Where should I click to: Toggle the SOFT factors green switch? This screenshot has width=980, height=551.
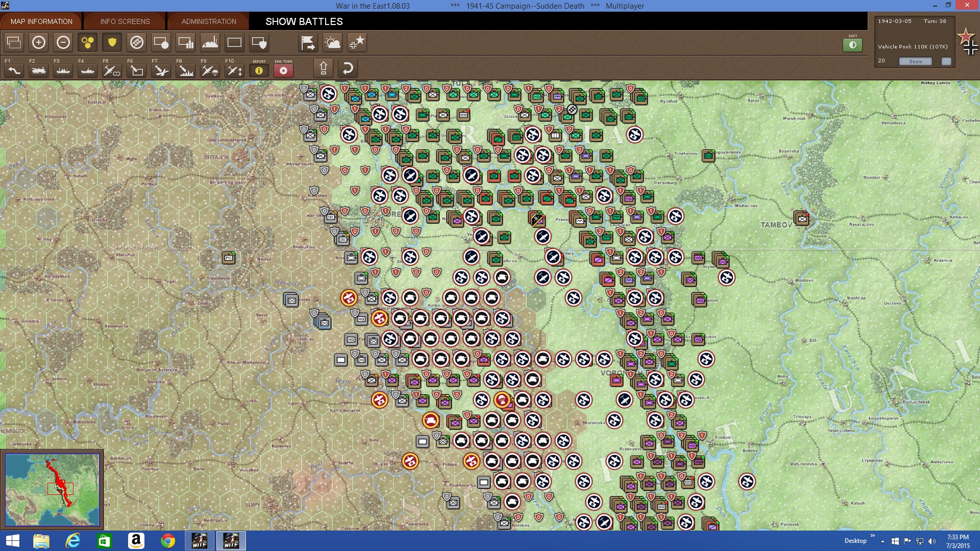[x=852, y=45]
